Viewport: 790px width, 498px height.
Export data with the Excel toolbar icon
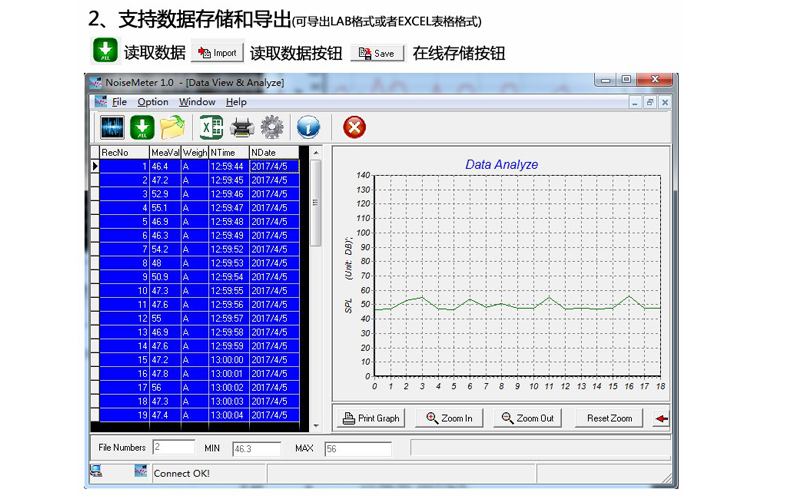click(x=212, y=127)
